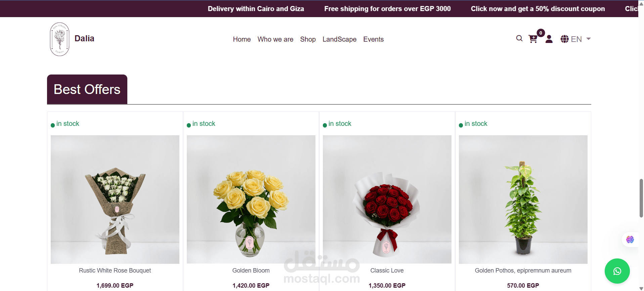Open the Events menu item
The image size is (644, 291).
tap(373, 39)
